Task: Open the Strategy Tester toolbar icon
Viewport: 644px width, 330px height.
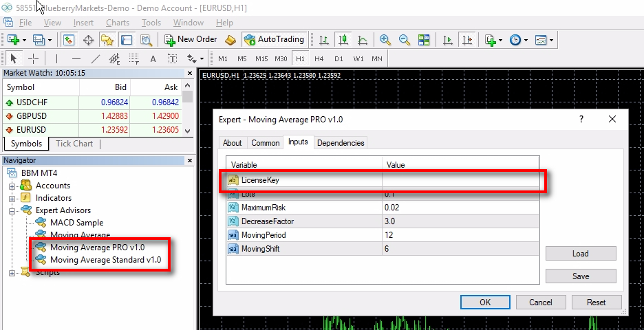Action: click(x=147, y=40)
